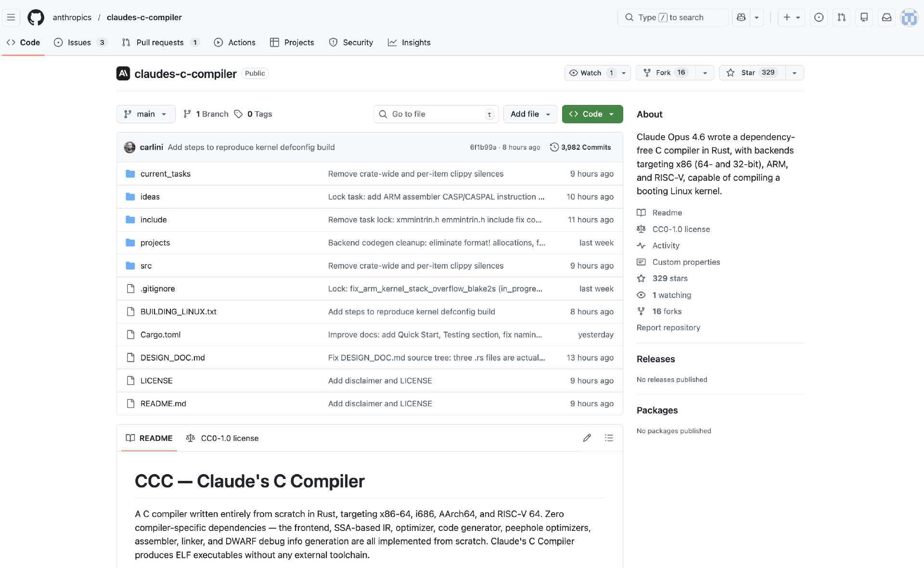The image size is (924, 568).
Task: Open the green Code dropdown
Action: pyautogui.click(x=592, y=114)
